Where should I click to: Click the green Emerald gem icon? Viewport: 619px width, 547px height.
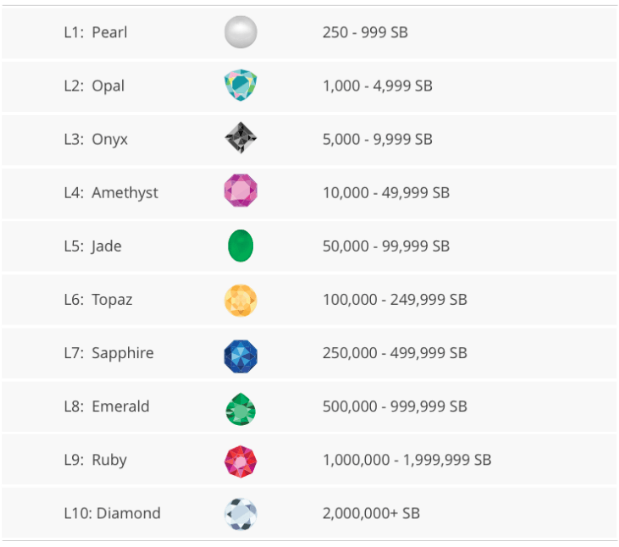(240, 407)
